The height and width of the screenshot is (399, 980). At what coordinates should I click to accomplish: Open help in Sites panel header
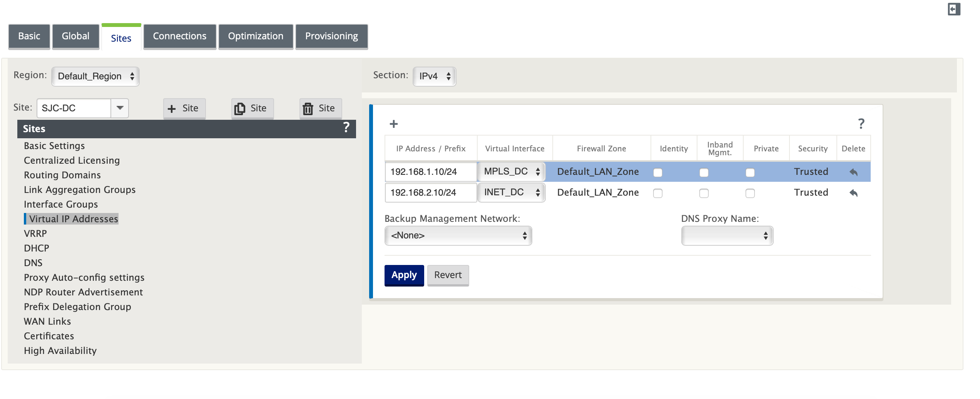346,127
